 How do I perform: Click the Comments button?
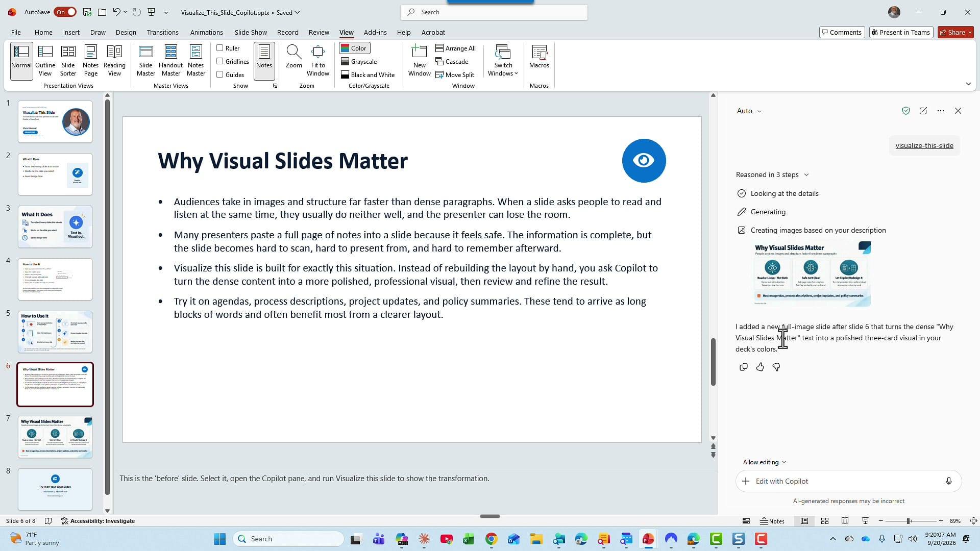click(x=842, y=32)
